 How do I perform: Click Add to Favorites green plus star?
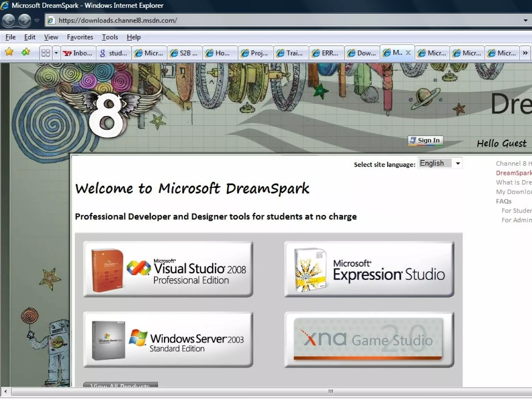pos(26,52)
